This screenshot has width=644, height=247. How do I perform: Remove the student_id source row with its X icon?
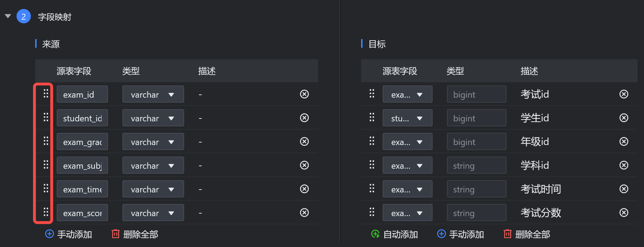304,118
